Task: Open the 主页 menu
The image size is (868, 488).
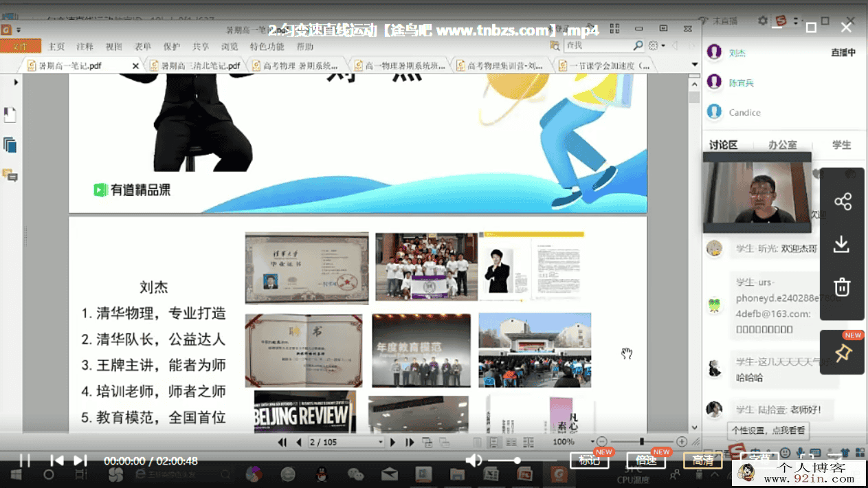Action: pyautogui.click(x=56, y=47)
